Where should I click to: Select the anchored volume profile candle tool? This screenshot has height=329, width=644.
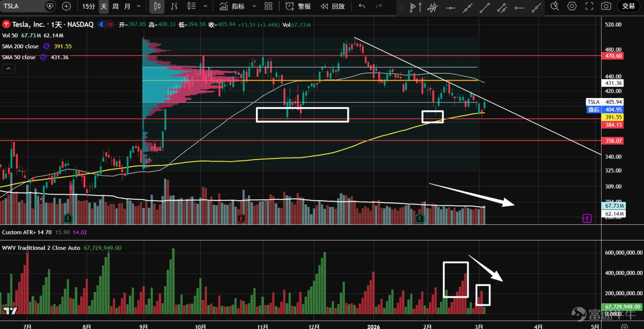tap(433, 7)
